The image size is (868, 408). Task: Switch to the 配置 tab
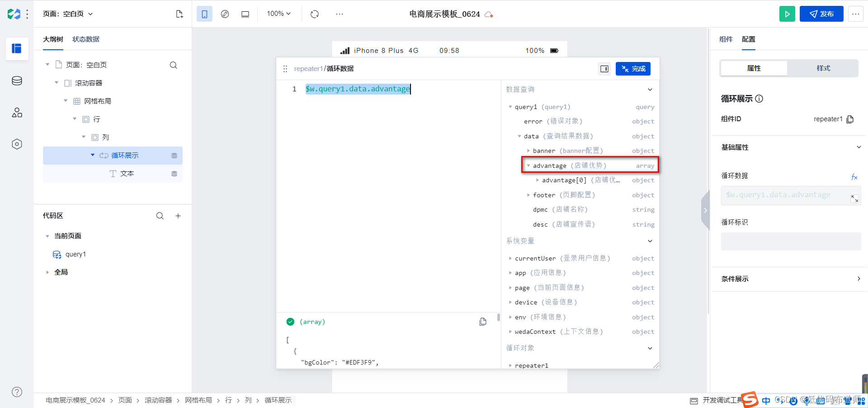coord(748,39)
